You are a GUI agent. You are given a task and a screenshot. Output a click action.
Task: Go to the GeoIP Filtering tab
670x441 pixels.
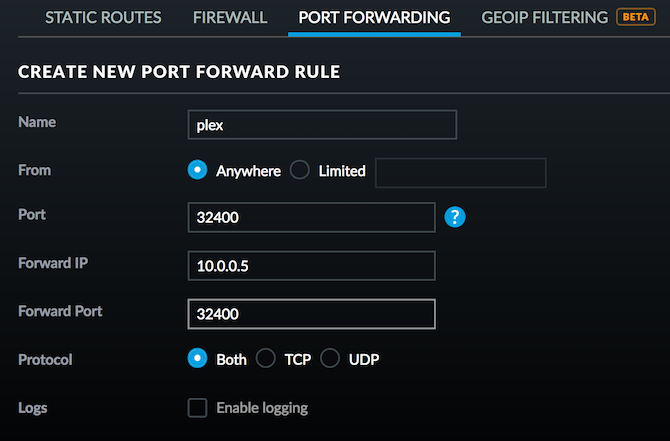(x=543, y=18)
